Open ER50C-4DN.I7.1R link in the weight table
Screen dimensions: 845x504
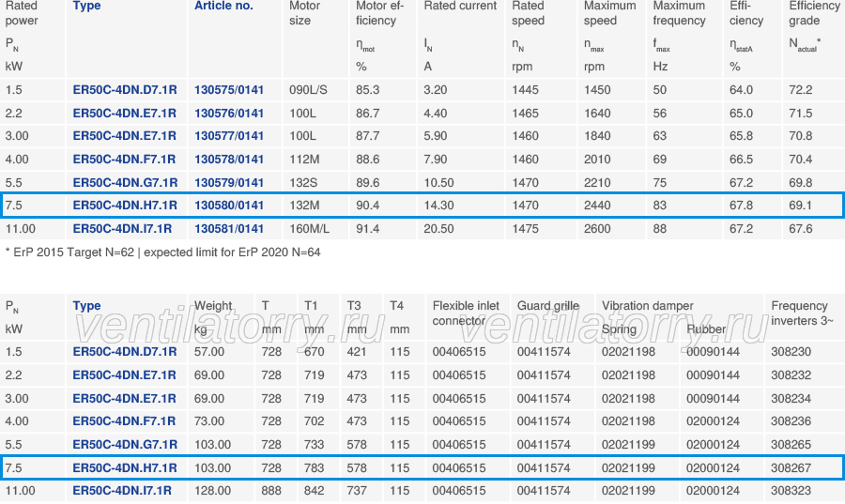click(122, 491)
